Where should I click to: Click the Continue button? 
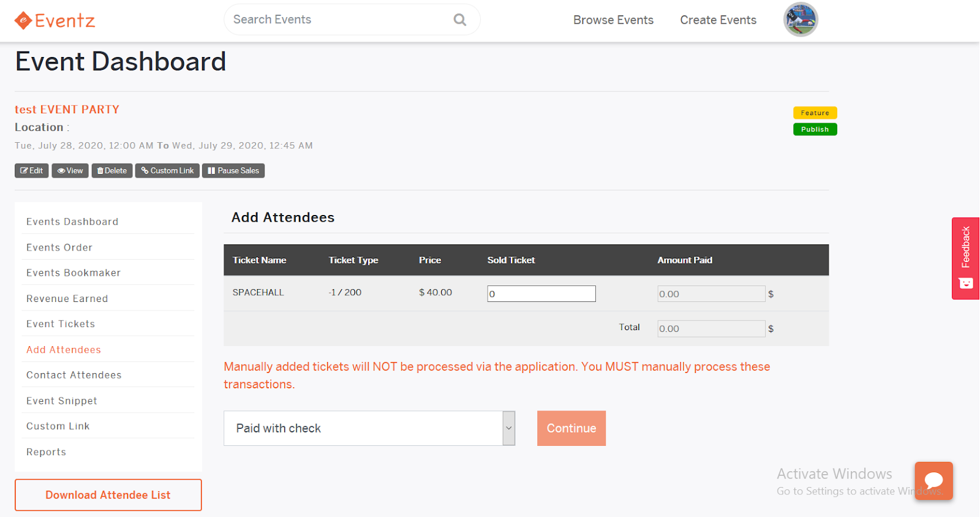pos(571,428)
